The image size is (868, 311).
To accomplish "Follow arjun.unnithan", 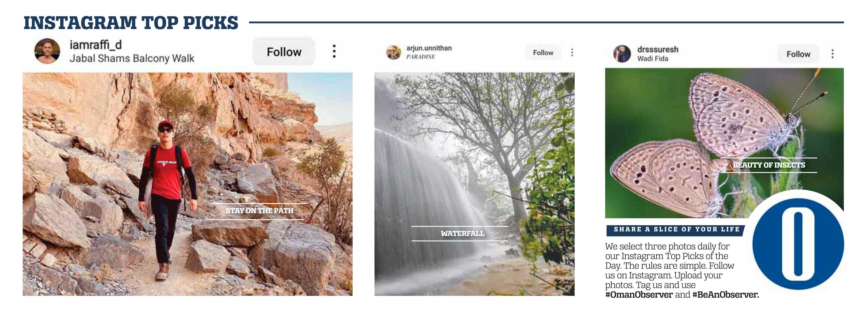I will click(543, 53).
